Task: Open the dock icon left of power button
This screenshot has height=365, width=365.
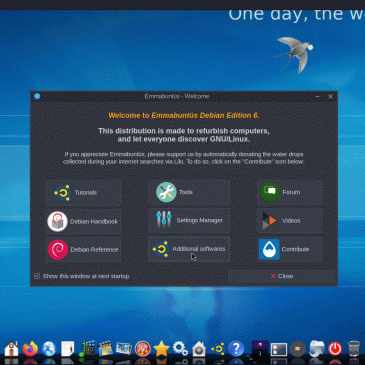Action: click(x=316, y=349)
